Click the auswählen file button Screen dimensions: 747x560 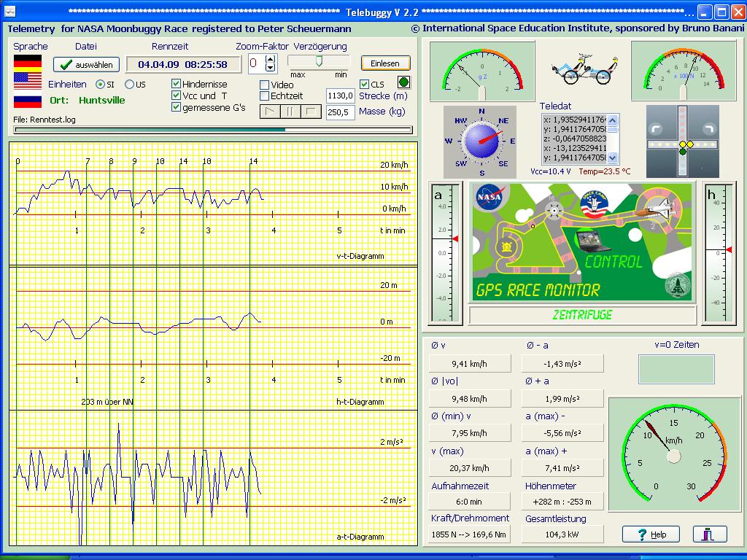(x=86, y=65)
